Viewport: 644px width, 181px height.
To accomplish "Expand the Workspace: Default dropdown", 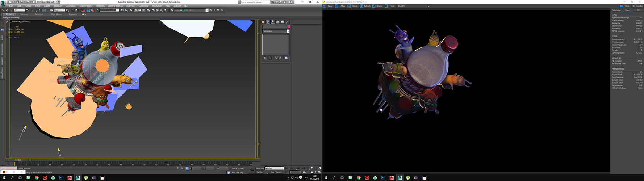I will (x=47, y=2).
